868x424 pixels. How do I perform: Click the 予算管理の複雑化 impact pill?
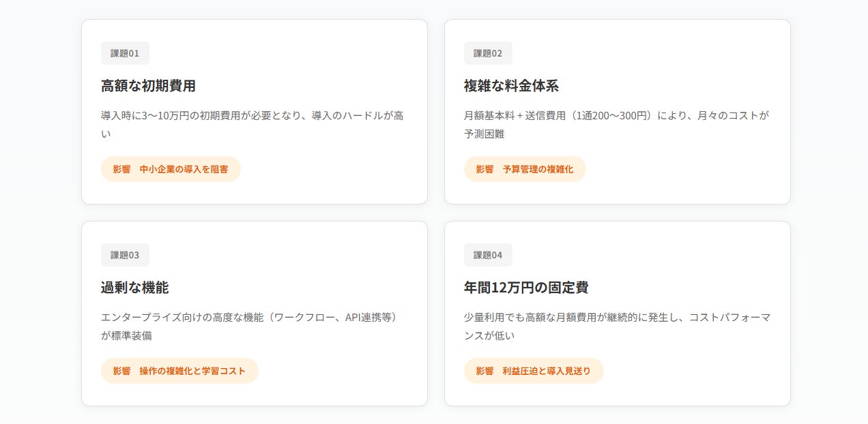[x=525, y=169]
